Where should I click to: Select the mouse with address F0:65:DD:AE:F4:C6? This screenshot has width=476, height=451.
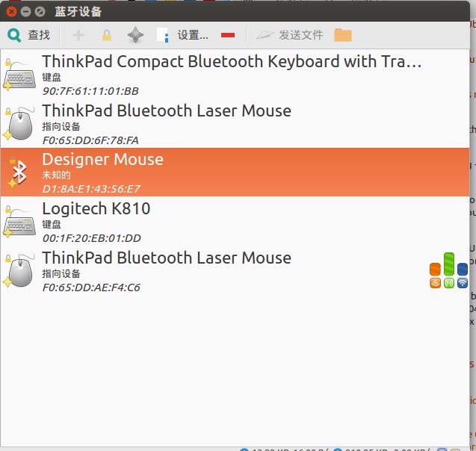235,270
